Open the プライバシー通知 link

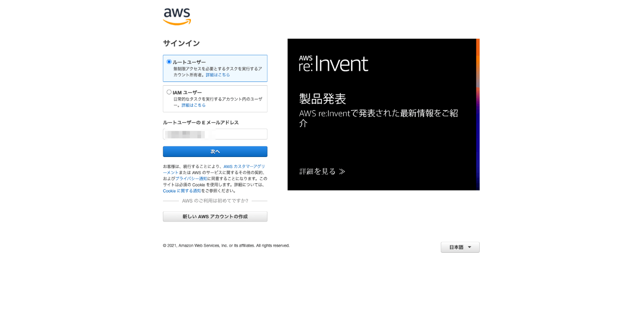coord(191,179)
